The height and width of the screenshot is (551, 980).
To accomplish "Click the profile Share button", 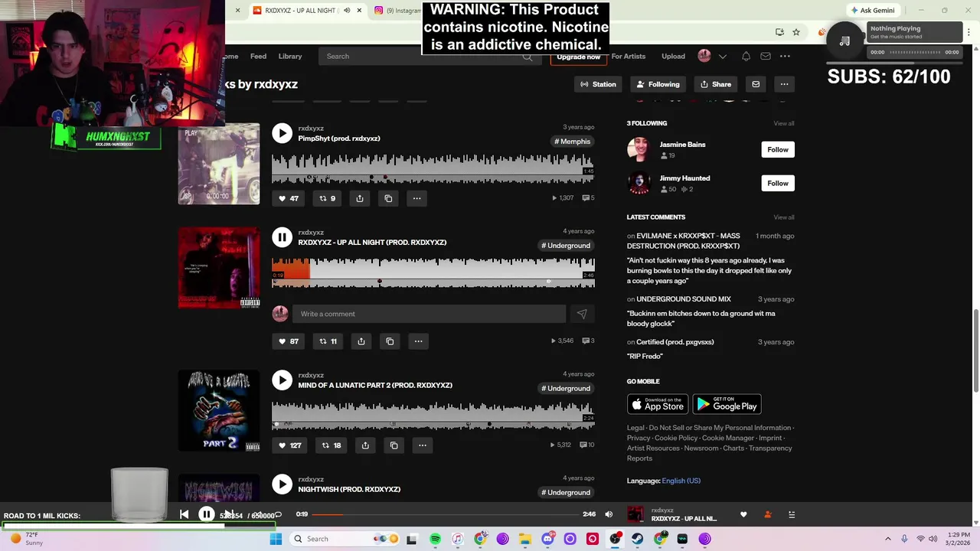I will point(715,84).
